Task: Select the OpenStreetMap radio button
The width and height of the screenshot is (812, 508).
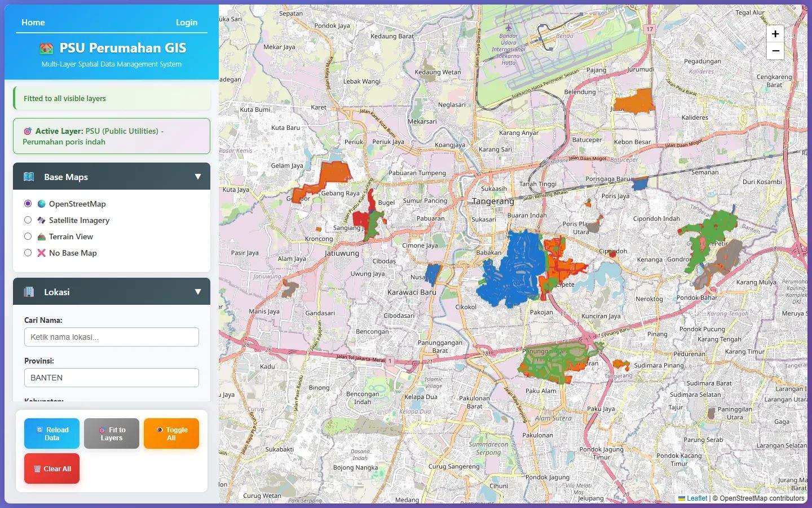Action: (x=28, y=203)
